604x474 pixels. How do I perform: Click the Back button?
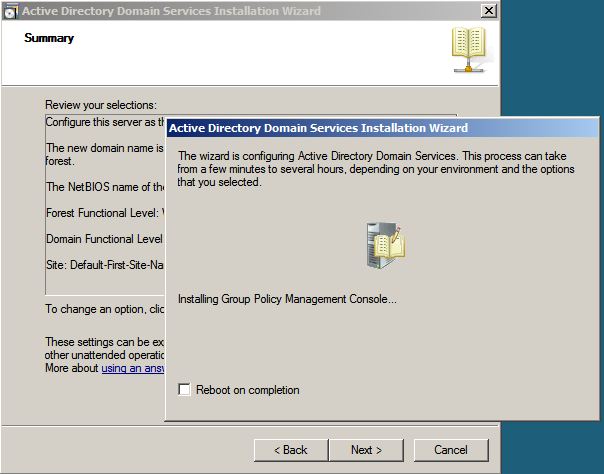pos(291,450)
